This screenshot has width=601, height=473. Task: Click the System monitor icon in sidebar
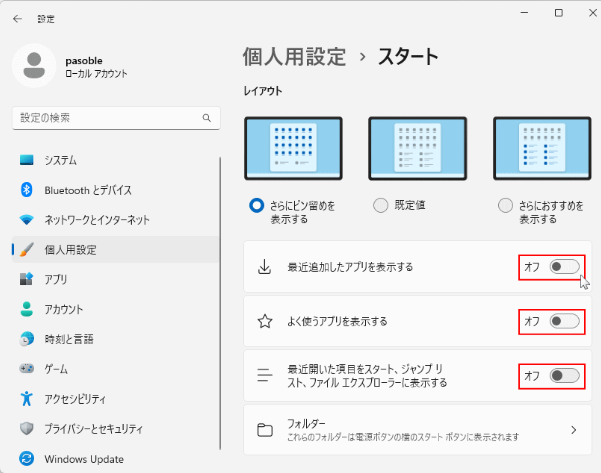pos(27,160)
